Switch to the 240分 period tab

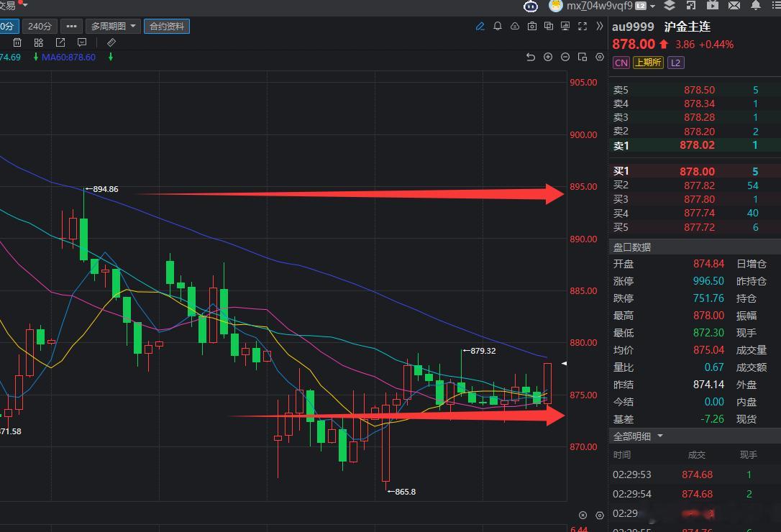pyautogui.click(x=40, y=27)
